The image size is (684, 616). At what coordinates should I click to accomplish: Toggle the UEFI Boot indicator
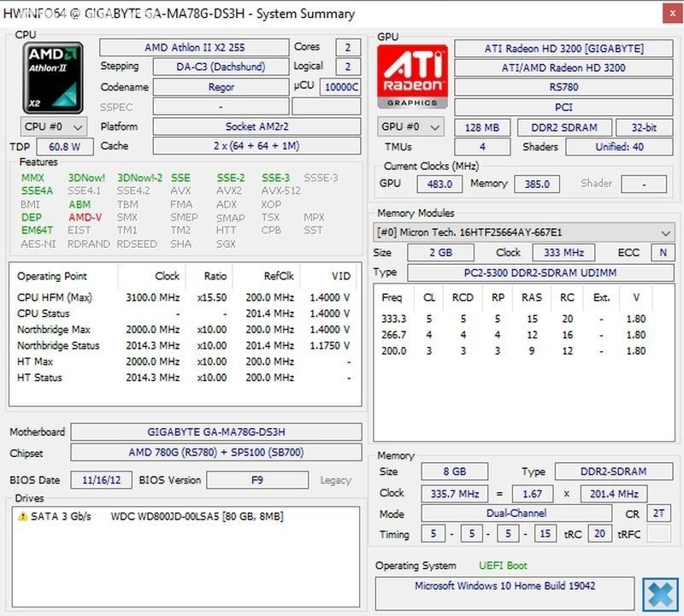(x=504, y=566)
